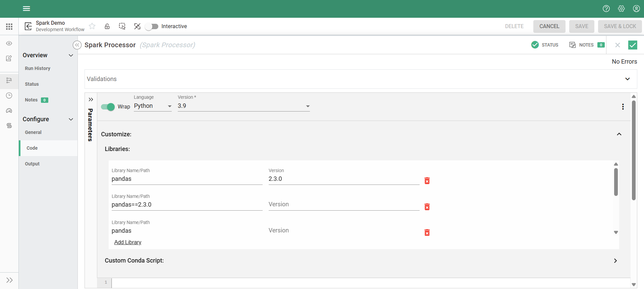Expand the Custom Conda Script section
This screenshot has width=644, height=289.
point(615,261)
